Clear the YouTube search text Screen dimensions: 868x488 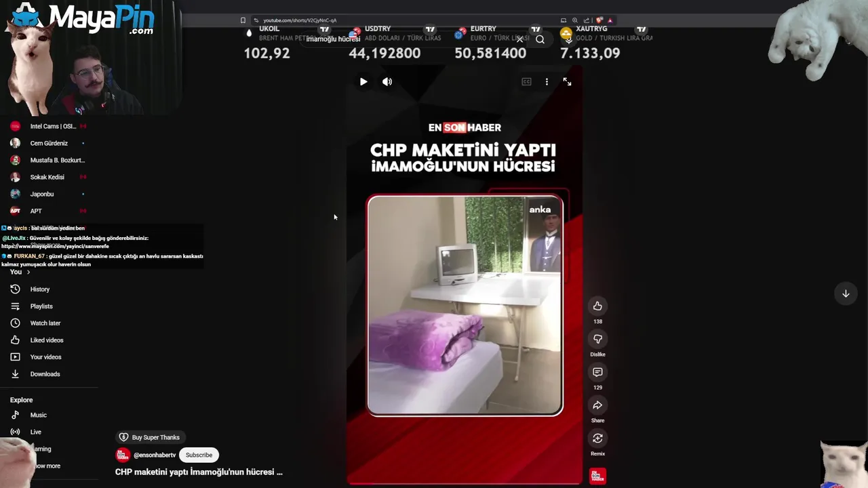tap(520, 39)
